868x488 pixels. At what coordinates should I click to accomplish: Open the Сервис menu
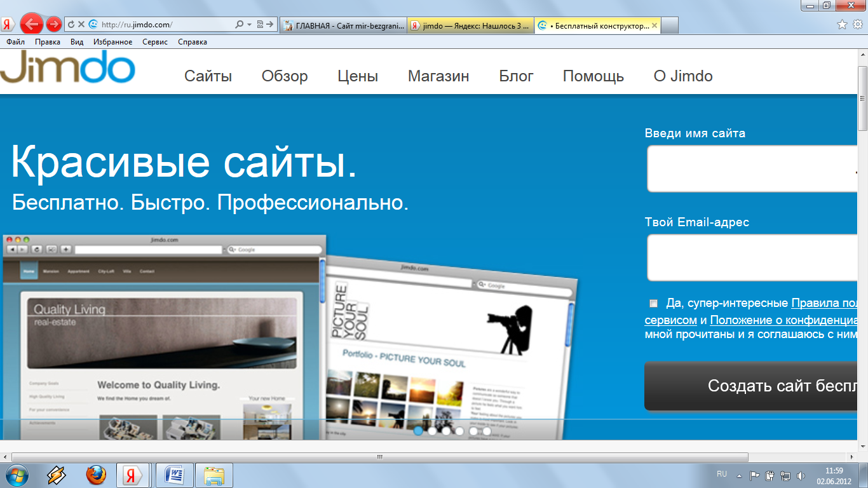[x=155, y=42]
